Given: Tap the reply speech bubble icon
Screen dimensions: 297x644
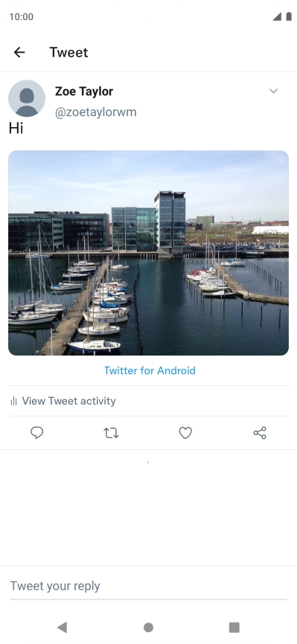Looking at the screenshot, I should click(x=37, y=433).
